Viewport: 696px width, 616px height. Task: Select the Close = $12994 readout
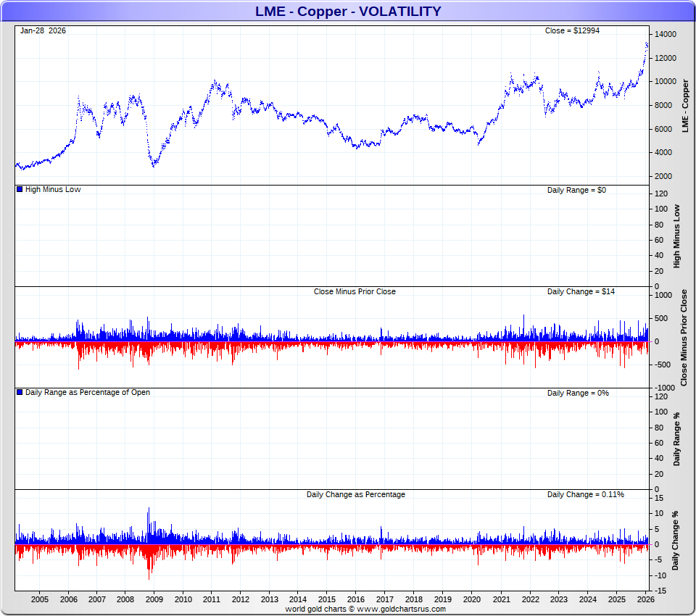click(x=572, y=30)
